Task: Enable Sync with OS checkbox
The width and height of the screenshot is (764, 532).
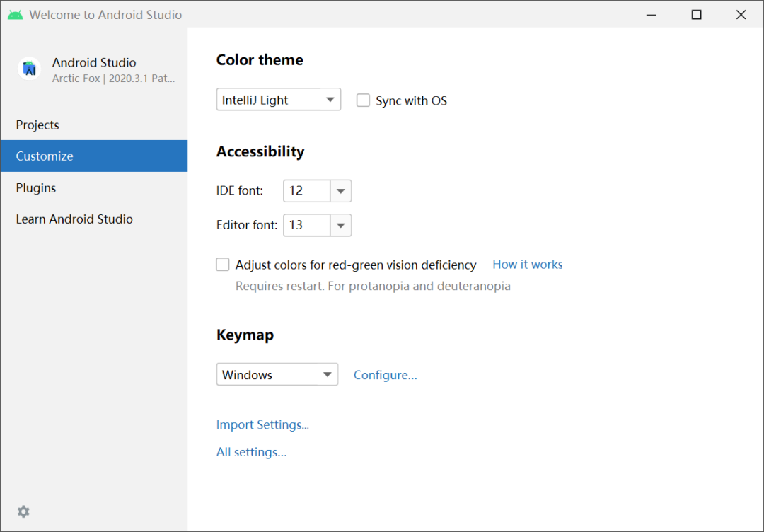Action: pos(363,100)
